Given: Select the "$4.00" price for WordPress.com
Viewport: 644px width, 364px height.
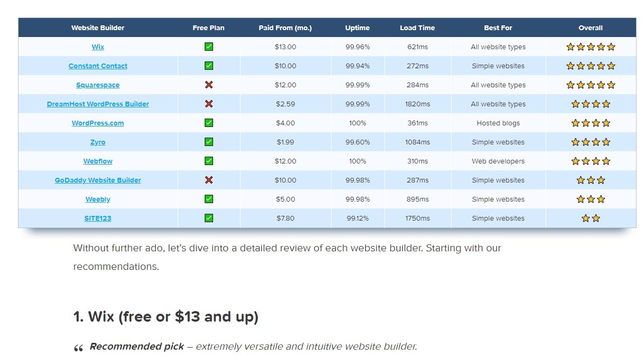Looking at the screenshot, I should tap(286, 123).
